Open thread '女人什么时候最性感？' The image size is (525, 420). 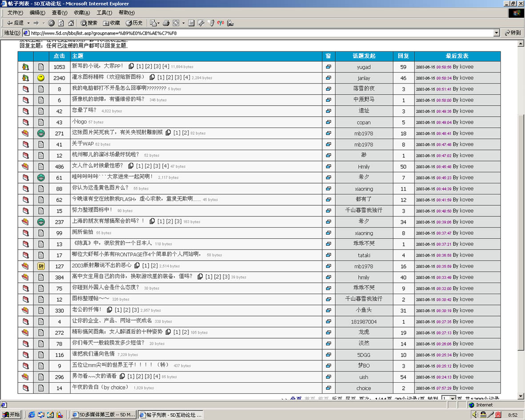tap(97, 166)
